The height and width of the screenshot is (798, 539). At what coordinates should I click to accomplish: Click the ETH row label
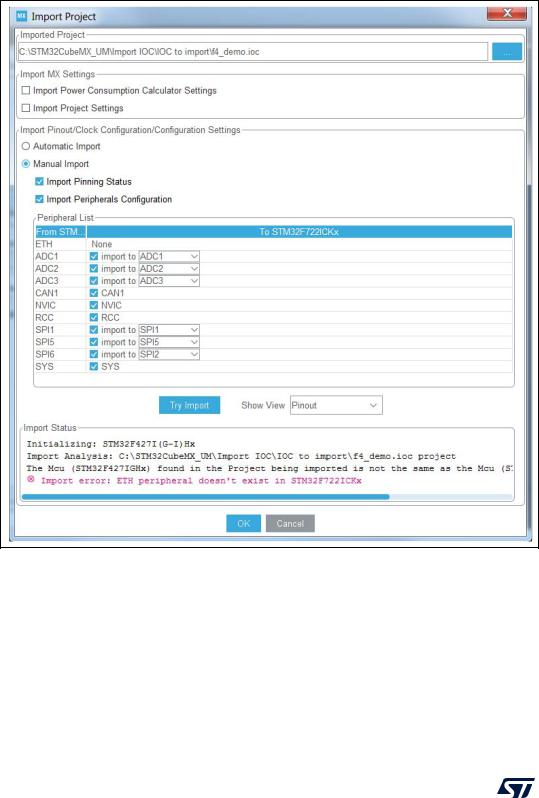pyautogui.click(x=44, y=244)
